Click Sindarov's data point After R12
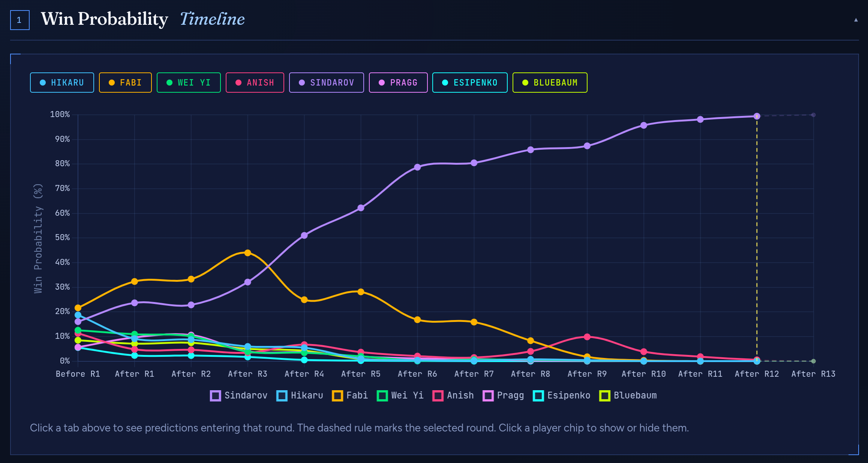This screenshot has height=463, width=868. point(757,116)
